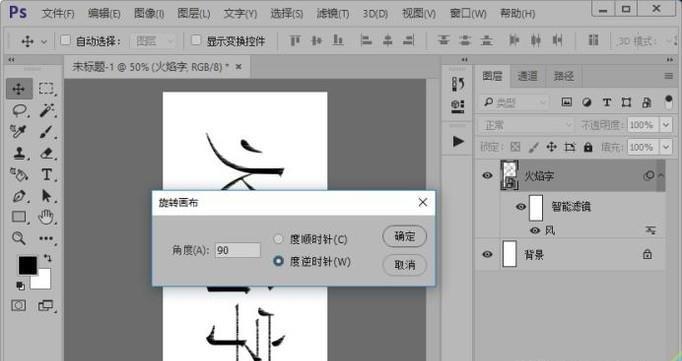682x361 pixels.
Task: Open the 文件(F) menu
Action: click(58, 14)
